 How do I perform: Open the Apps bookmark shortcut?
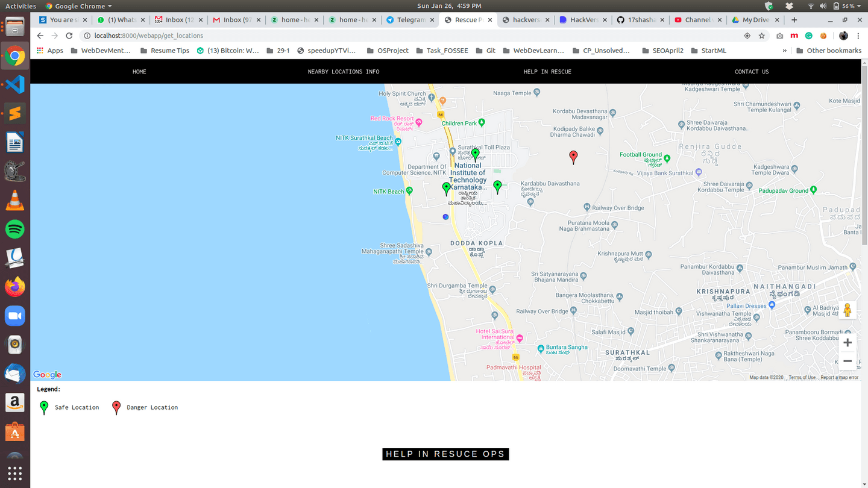point(50,51)
